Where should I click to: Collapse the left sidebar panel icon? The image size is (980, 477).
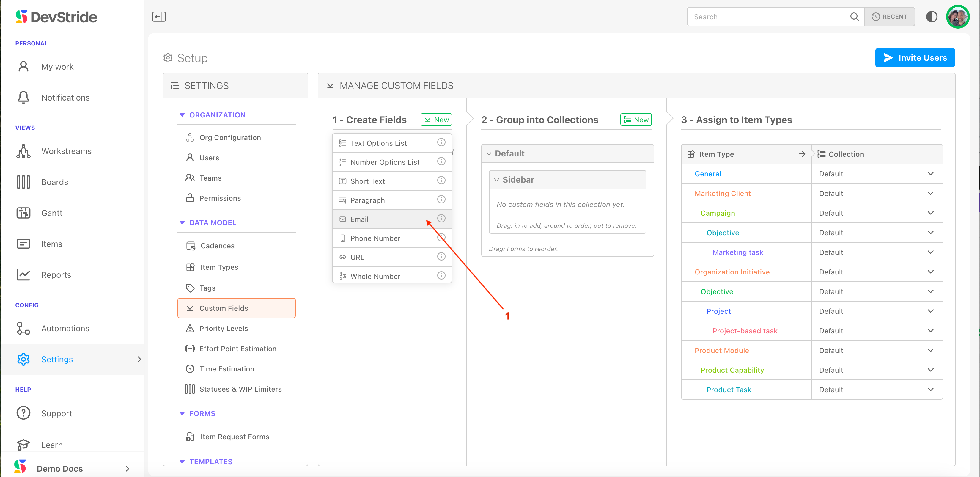[x=159, y=17]
